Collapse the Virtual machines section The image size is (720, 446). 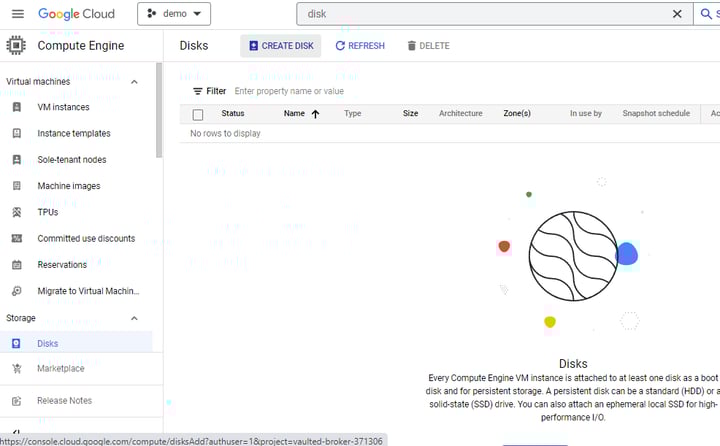coord(135,81)
